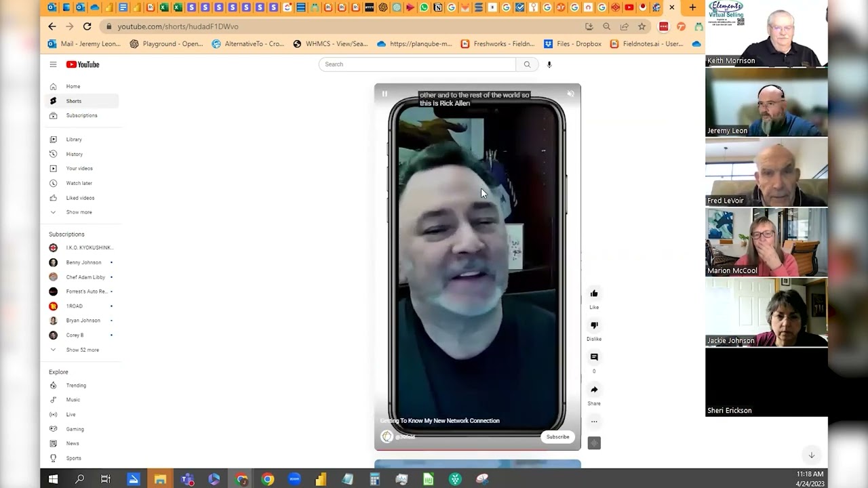The width and height of the screenshot is (868, 488).
Task: Open Task View in the taskbar
Action: [106, 479]
